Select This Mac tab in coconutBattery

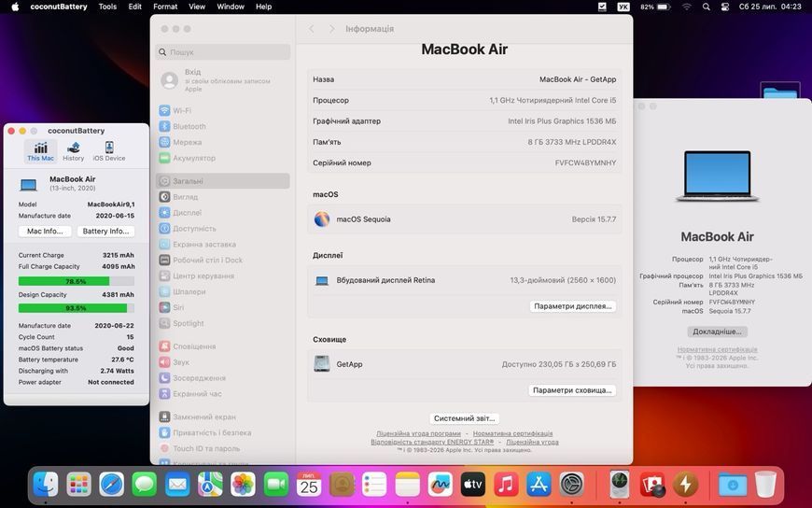40,151
